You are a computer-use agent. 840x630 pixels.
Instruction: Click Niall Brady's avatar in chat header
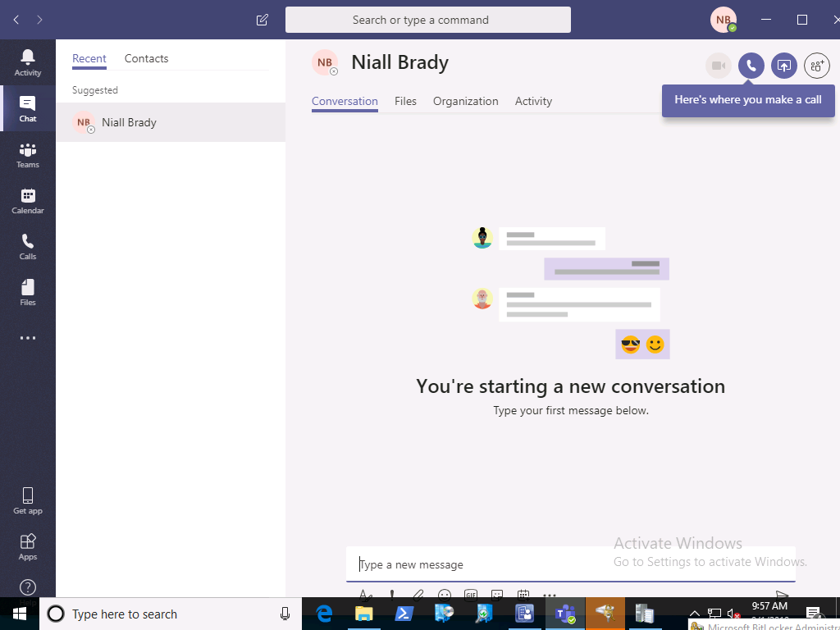[x=325, y=62]
